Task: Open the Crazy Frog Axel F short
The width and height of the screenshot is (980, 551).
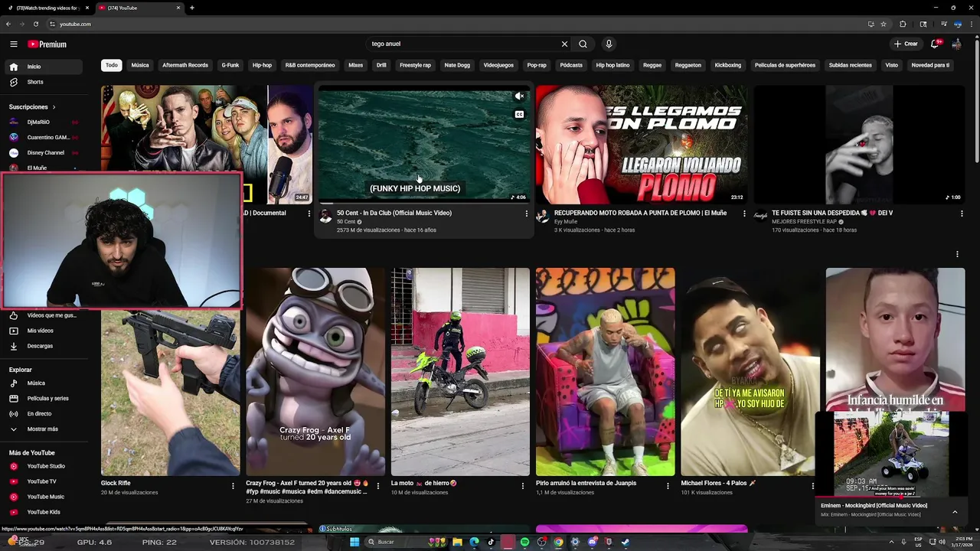Action: pyautogui.click(x=315, y=372)
